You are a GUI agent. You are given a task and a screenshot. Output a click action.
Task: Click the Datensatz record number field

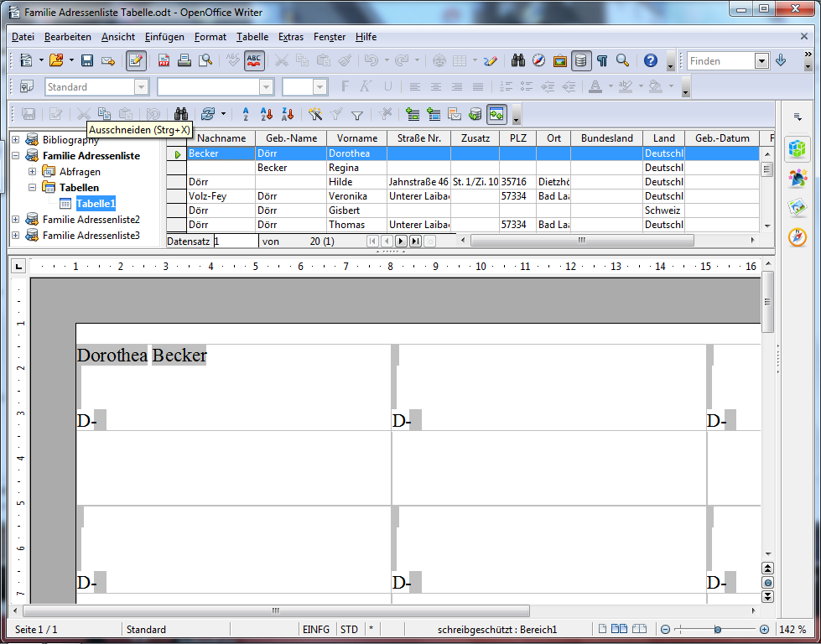(235, 241)
